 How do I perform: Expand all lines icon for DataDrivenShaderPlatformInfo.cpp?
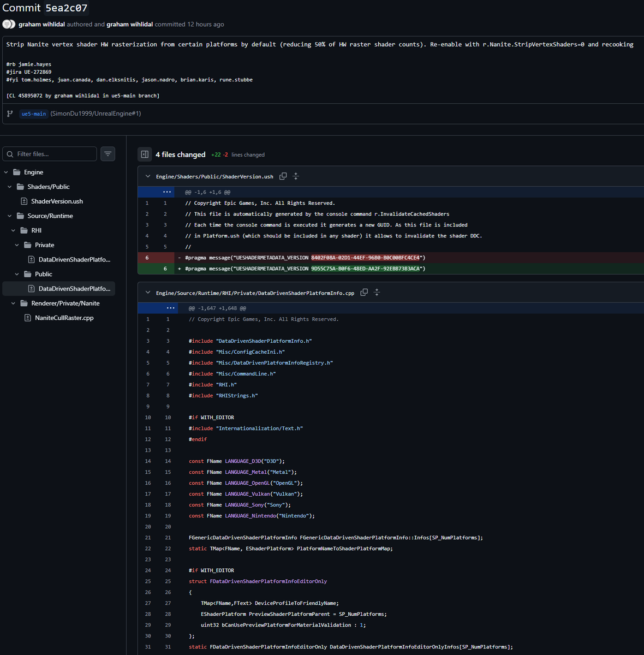click(x=377, y=293)
